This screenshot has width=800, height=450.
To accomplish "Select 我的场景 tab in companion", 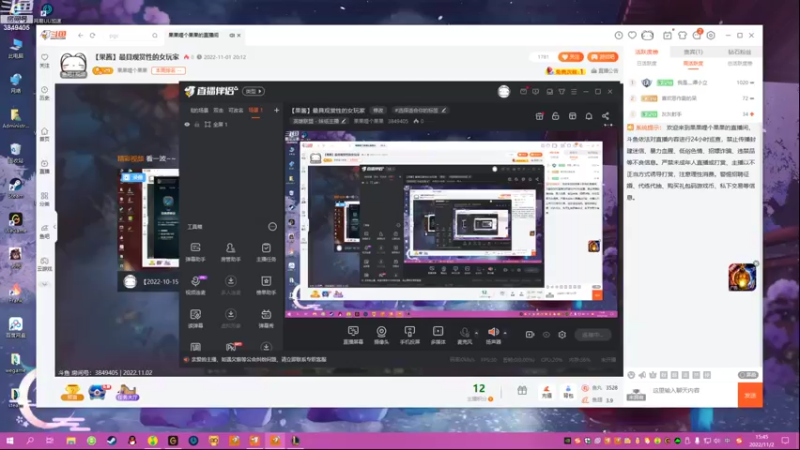I will click(x=199, y=110).
